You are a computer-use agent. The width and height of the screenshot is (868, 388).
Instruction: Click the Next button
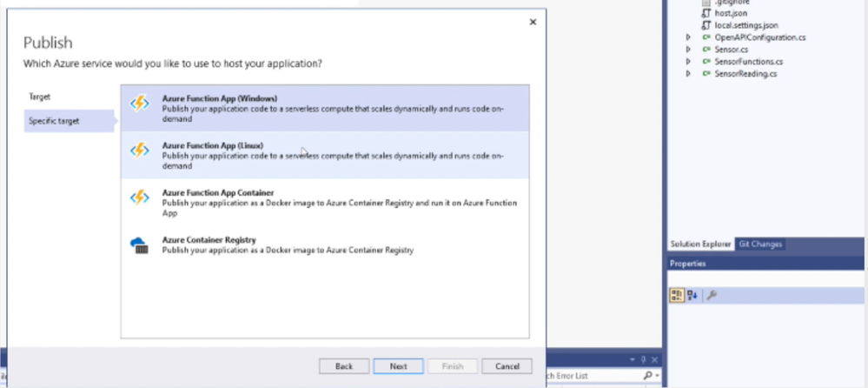(x=398, y=366)
